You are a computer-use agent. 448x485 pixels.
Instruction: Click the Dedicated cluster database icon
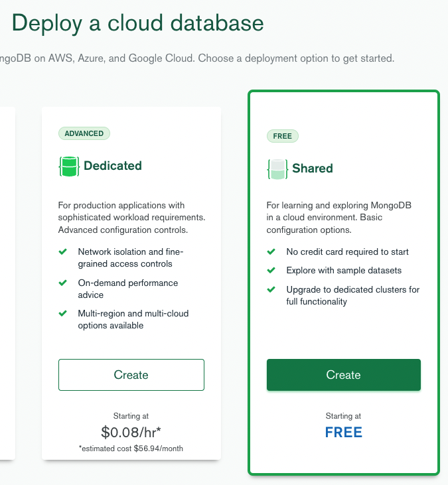(69, 167)
